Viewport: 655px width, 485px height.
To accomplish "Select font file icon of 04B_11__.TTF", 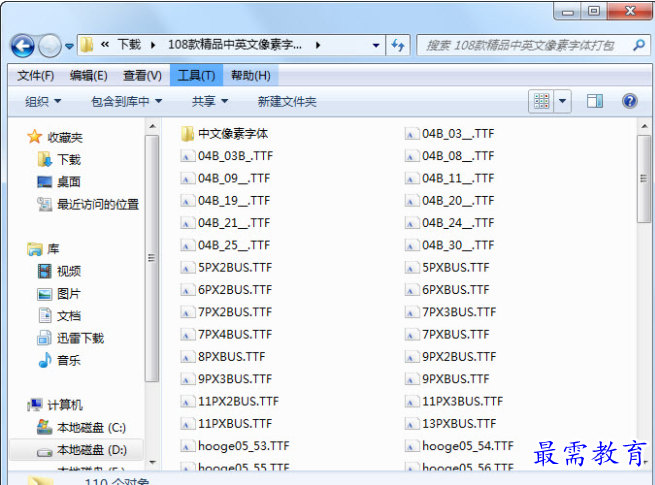I will (x=412, y=178).
